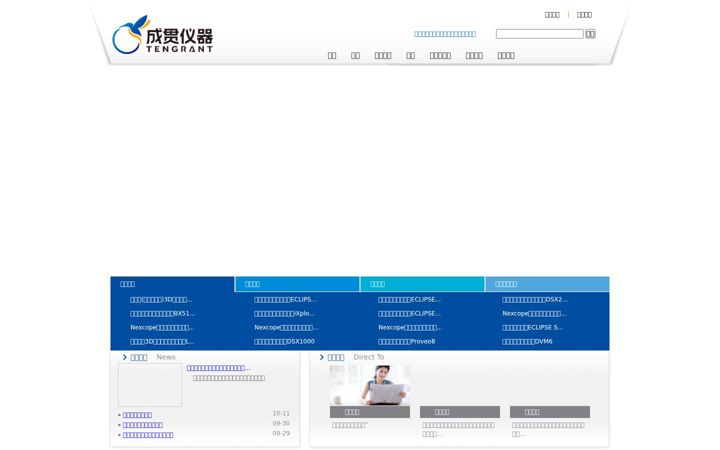720x450 pixels.
Task: Open the news item dated 10-11
Action: pyautogui.click(x=137, y=415)
